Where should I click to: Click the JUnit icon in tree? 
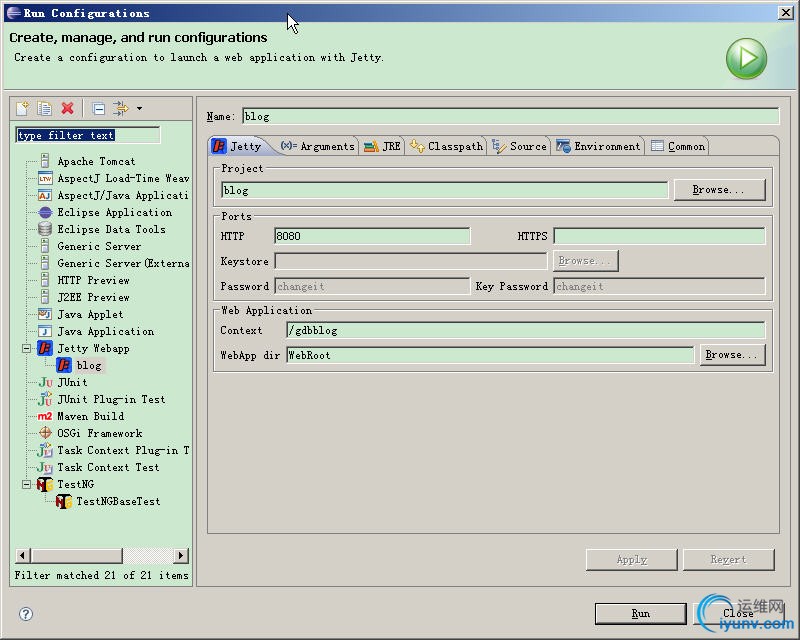[45, 382]
